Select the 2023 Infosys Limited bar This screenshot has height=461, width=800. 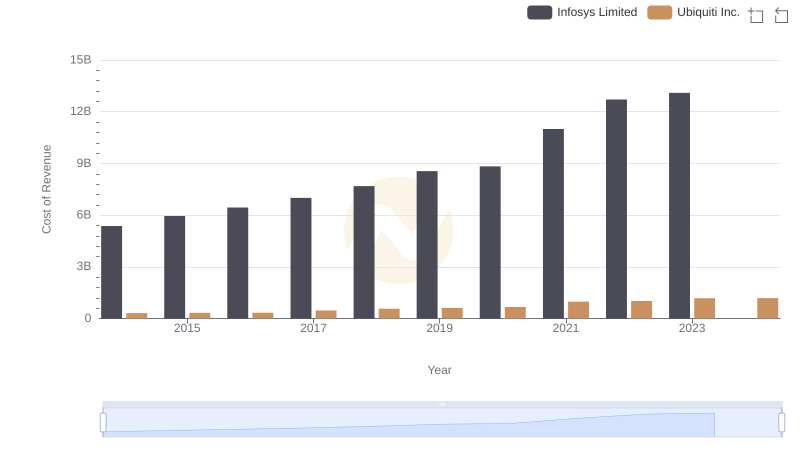(x=679, y=206)
